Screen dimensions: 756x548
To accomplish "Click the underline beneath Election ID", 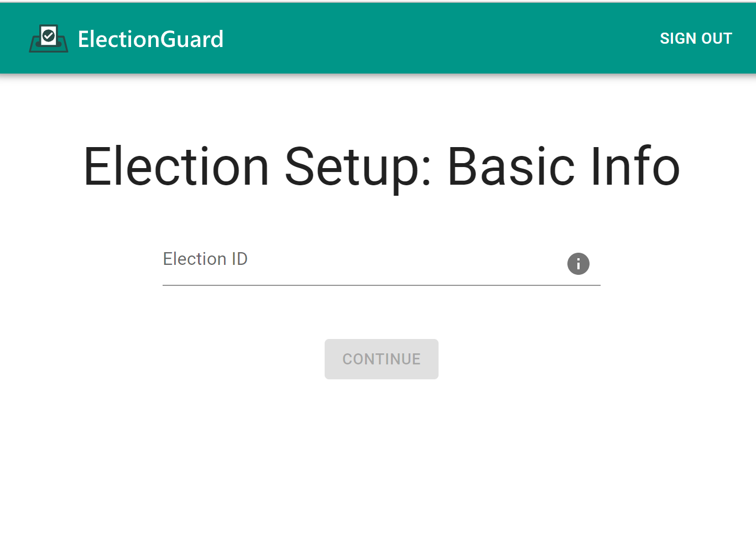I will click(x=381, y=285).
